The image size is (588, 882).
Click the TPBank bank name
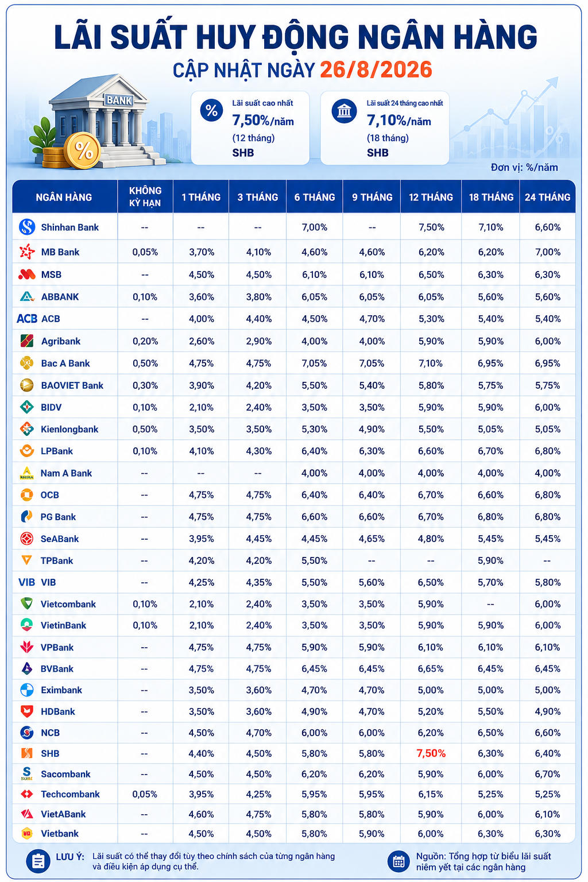(x=57, y=560)
